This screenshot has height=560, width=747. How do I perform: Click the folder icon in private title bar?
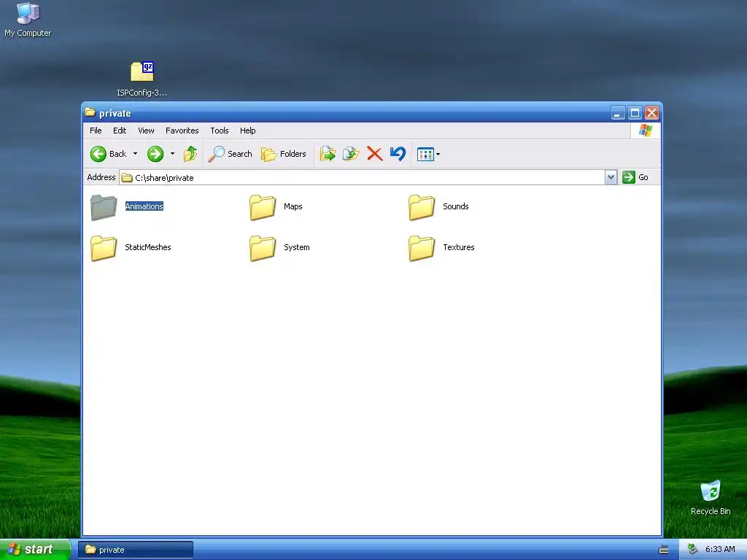point(90,112)
